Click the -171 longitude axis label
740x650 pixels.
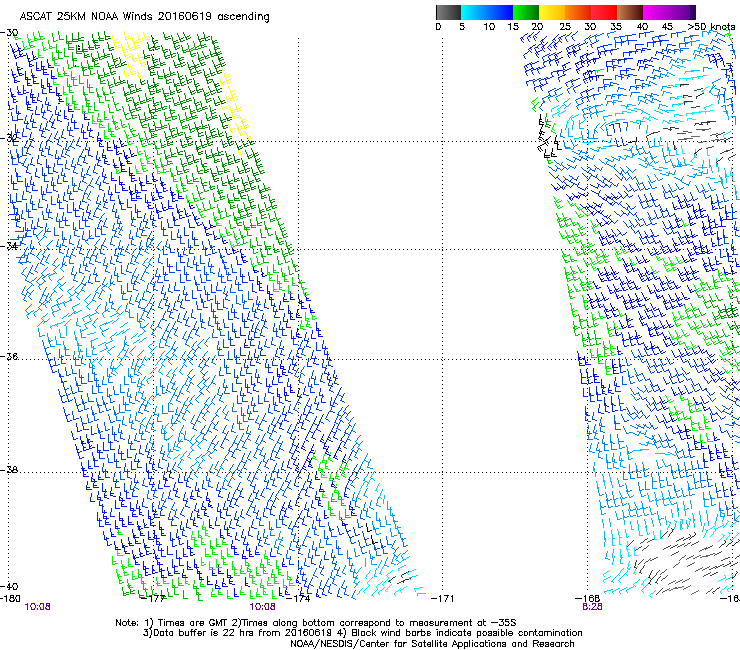point(442,599)
